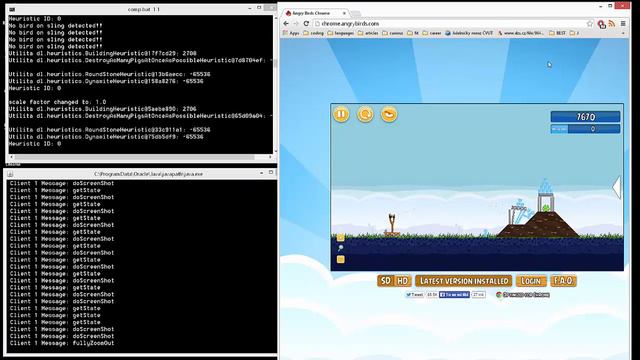This screenshot has height=360, width=640.
Task: Click the slingshot in the game scene
Action: 392,224
